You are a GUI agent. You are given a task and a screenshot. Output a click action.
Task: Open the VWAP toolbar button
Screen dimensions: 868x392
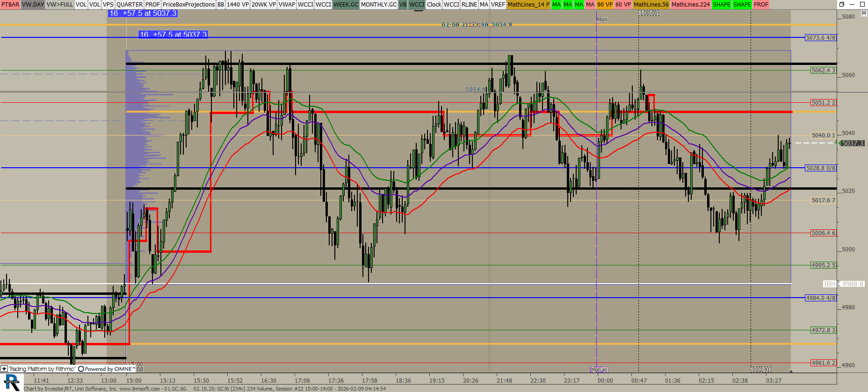click(x=287, y=5)
